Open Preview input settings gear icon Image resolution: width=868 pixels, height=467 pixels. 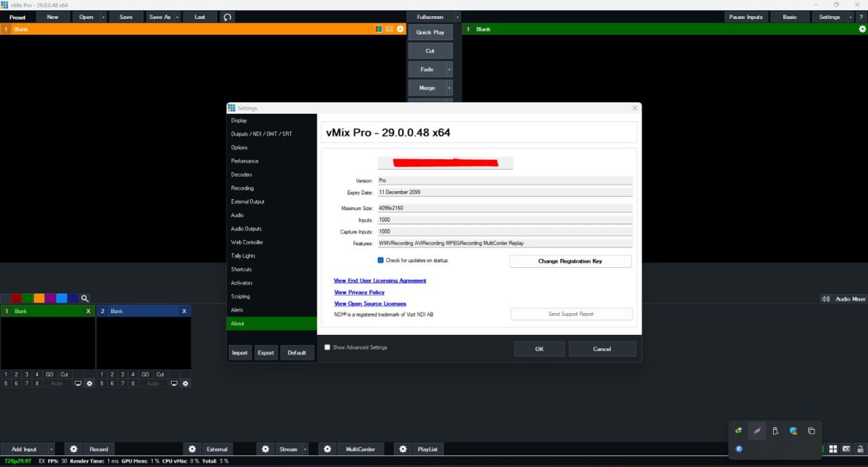point(400,29)
